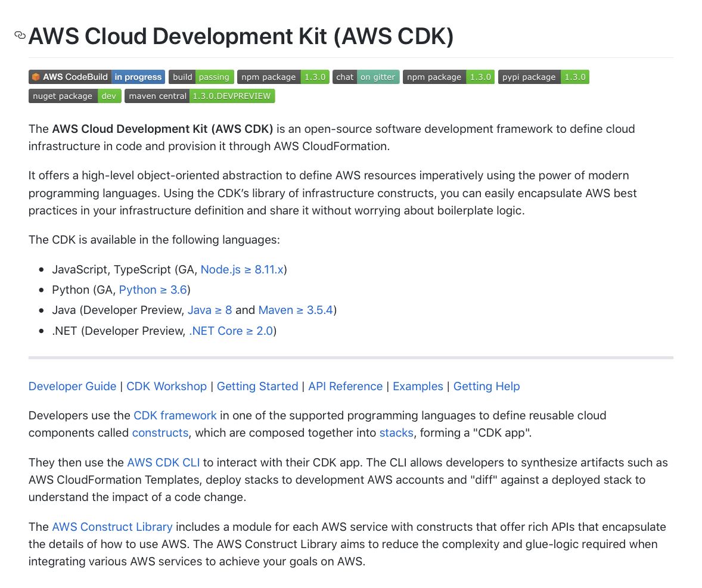Viewport: 702px width, 588px height.
Task: Open the AWS CodeBuild in progress badge
Action: click(97, 77)
